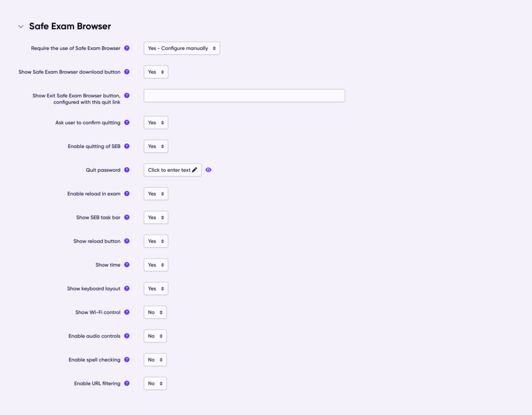The image size is (532, 415).
Task: Reveal the quit password with eye icon
Action: click(208, 170)
